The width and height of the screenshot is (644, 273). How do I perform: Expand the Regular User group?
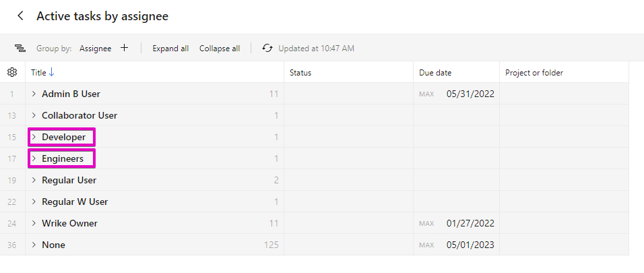tap(34, 180)
